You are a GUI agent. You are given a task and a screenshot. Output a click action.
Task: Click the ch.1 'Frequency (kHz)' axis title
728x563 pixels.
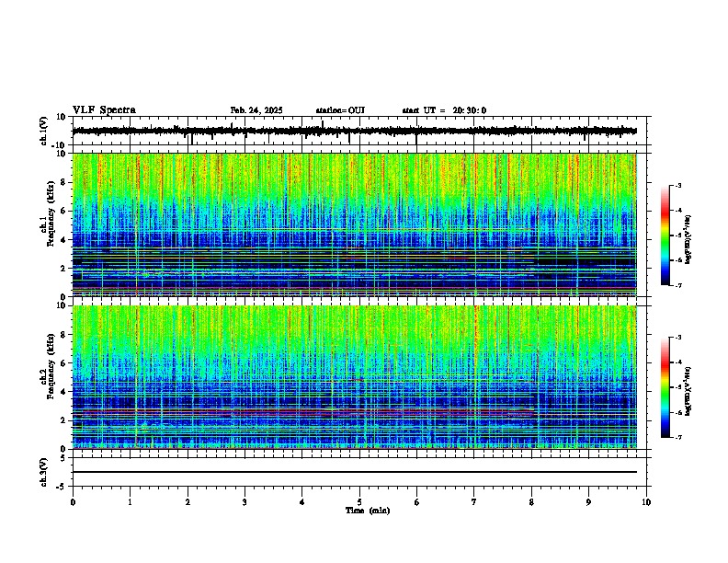(51, 213)
